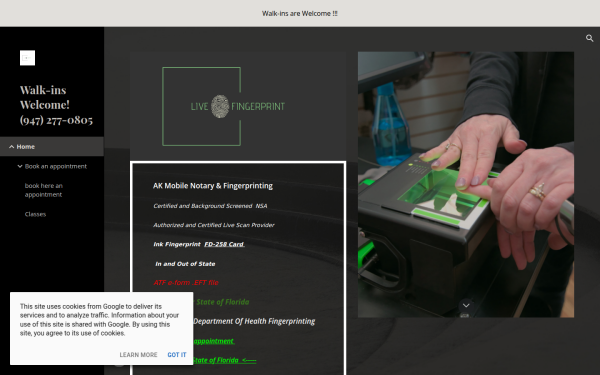
Task: Click the small site logo in sidebar
Action: (28, 58)
